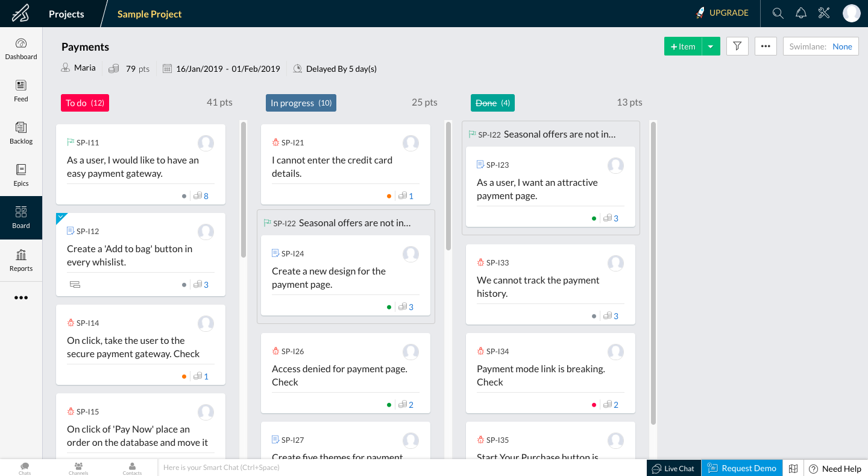This screenshot has height=476, width=868.
Task: Open the three-dot more options button
Action: click(766, 46)
